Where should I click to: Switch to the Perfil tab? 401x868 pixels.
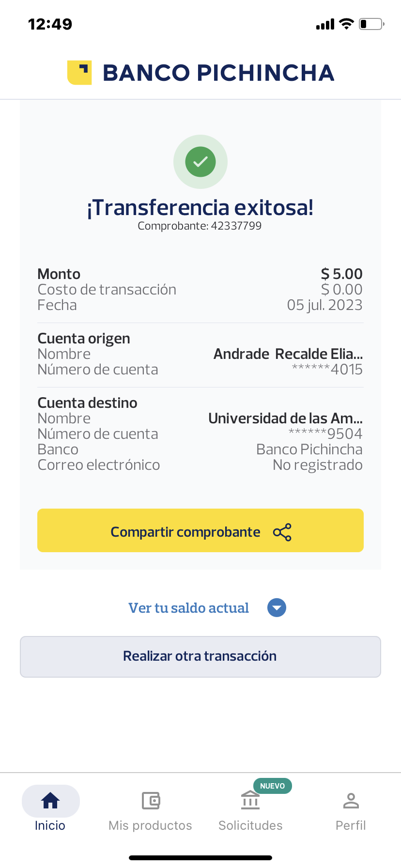pos(351,825)
